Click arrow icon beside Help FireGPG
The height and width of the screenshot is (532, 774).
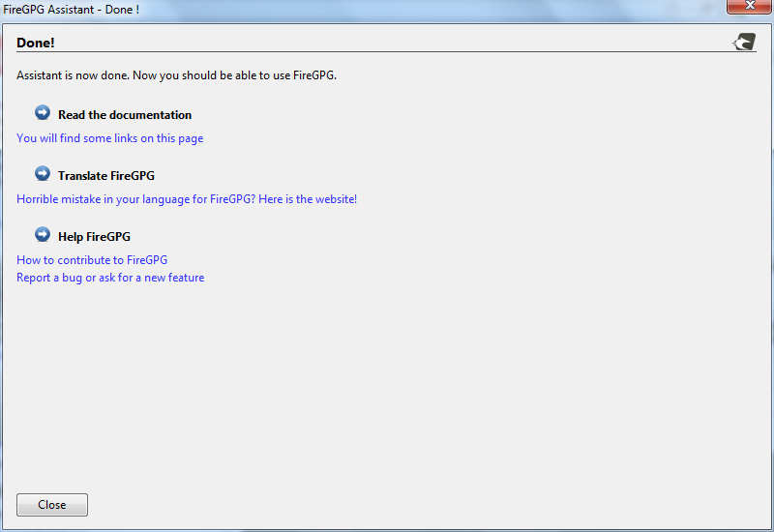click(43, 235)
